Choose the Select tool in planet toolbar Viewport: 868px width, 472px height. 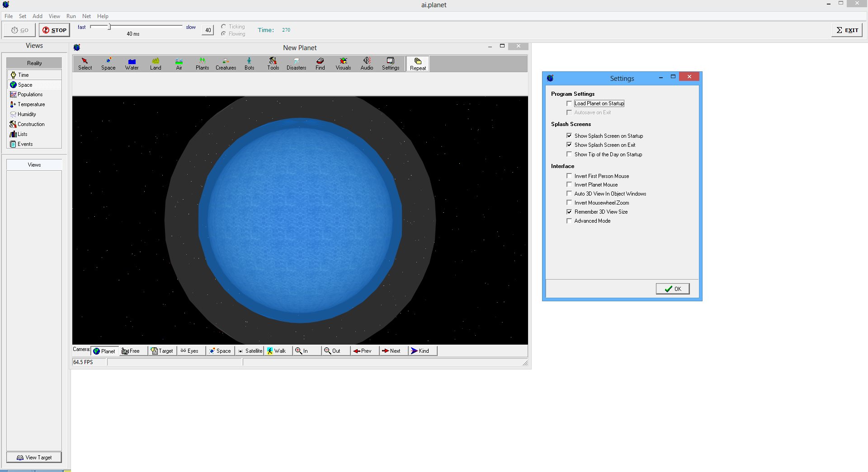[85, 64]
